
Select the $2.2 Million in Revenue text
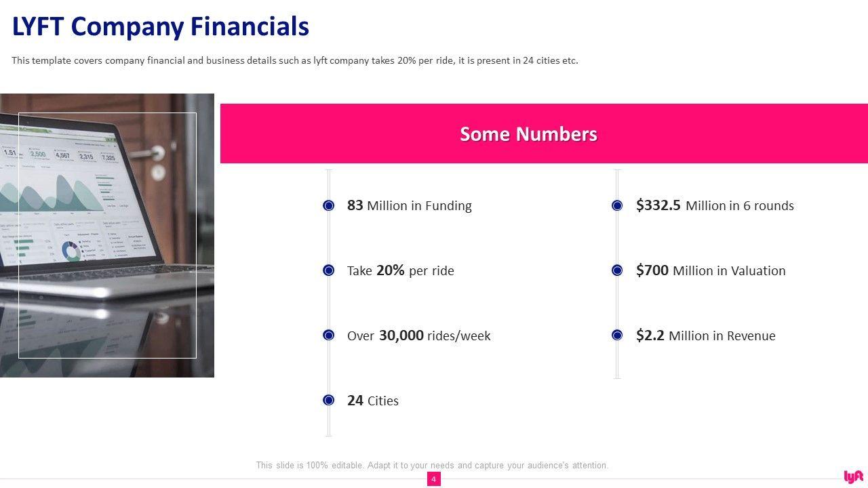(x=705, y=335)
